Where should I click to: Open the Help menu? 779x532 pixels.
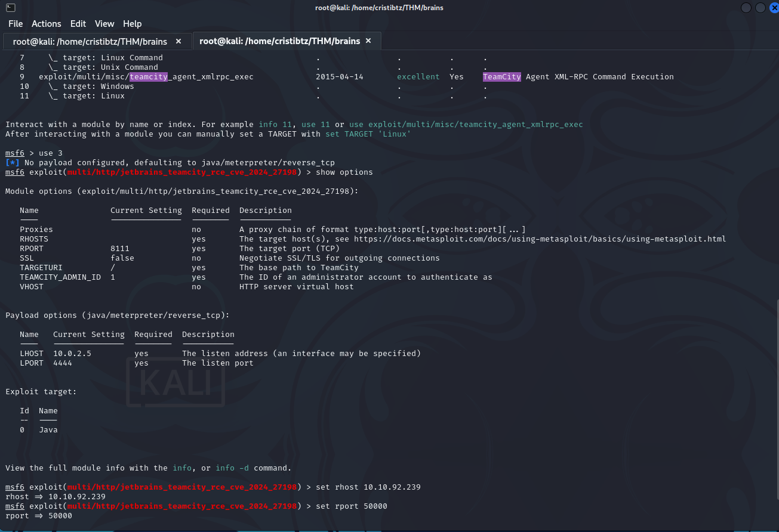coord(133,24)
